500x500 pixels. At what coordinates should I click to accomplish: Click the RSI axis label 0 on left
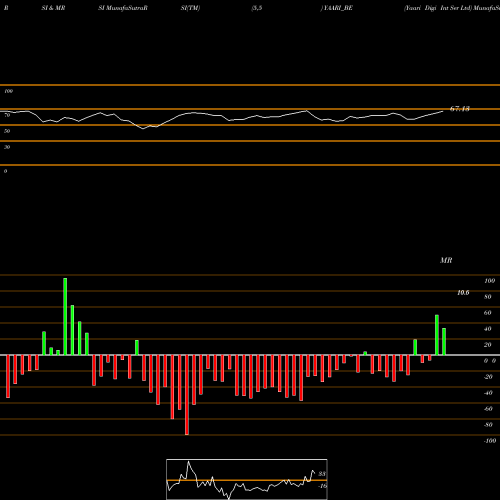5,171
